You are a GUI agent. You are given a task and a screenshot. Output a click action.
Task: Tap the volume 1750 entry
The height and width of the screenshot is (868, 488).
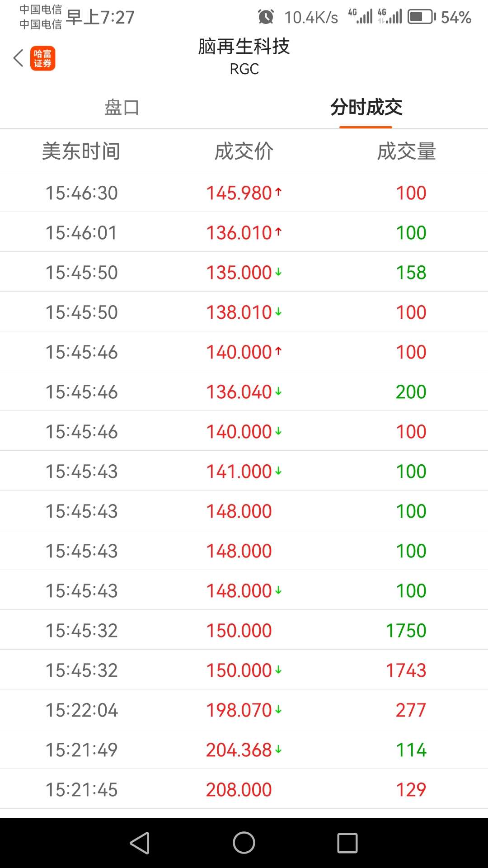tap(406, 630)
